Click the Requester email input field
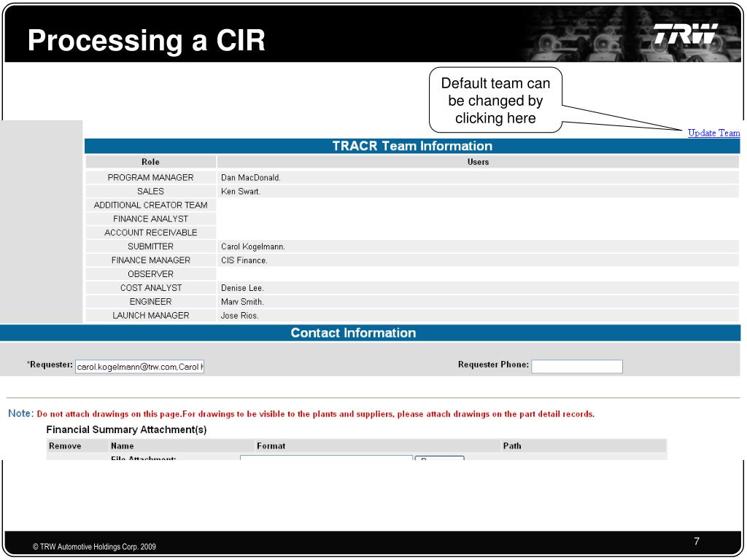747x560 pixels. pyautogui.click(x=139, y=367)
